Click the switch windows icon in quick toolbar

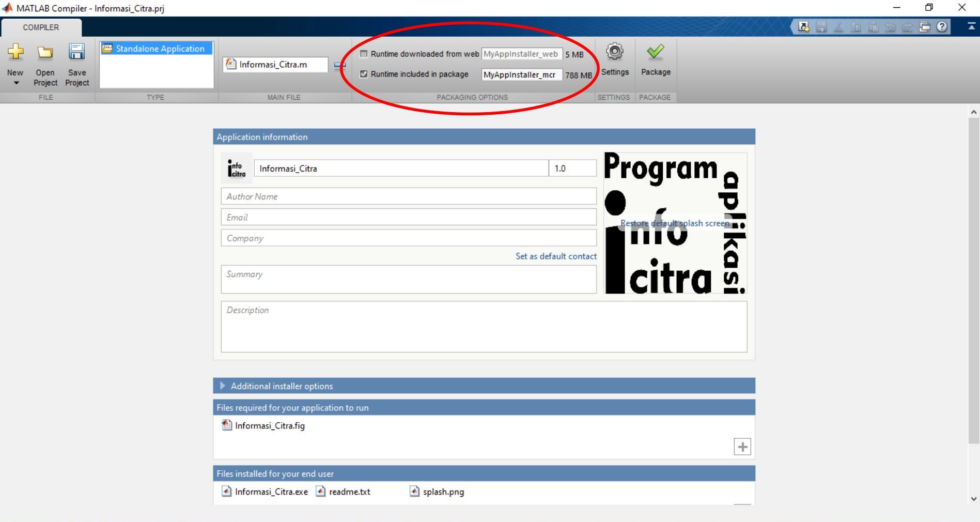pos(925,27)
